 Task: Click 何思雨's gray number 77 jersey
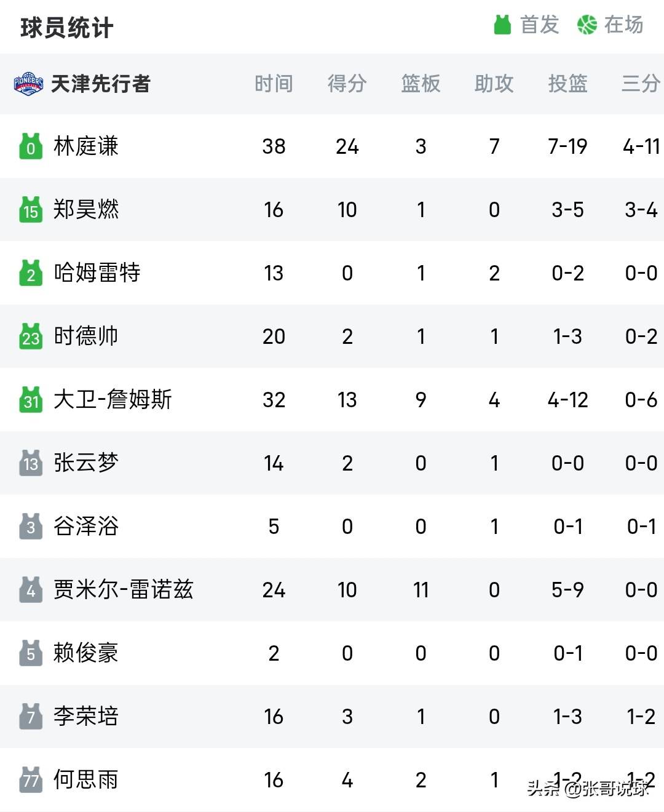31,780
